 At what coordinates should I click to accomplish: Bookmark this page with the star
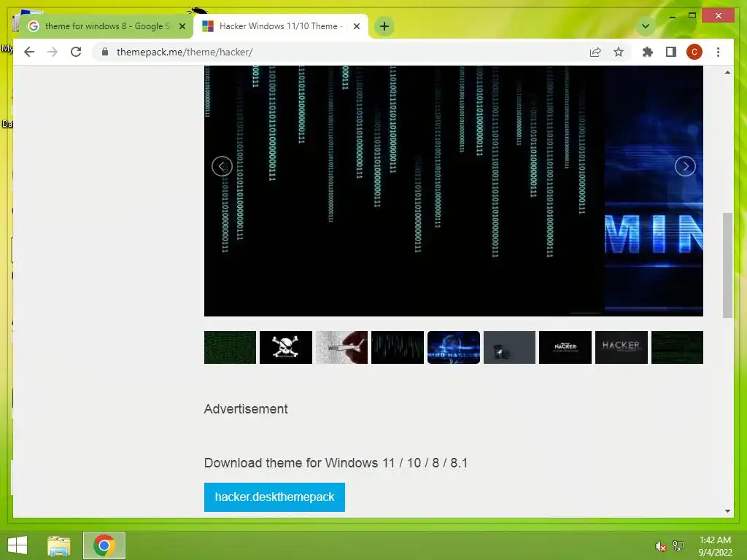(619, 52)
